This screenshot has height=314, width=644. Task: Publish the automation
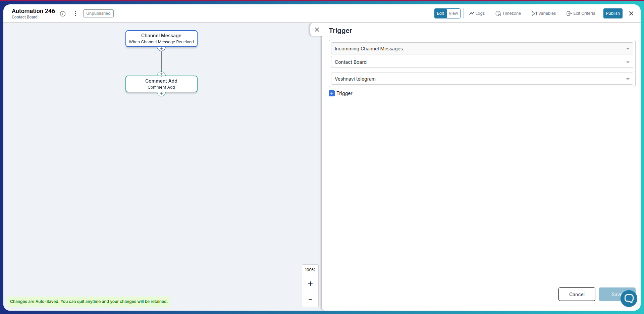pos(612,13)
